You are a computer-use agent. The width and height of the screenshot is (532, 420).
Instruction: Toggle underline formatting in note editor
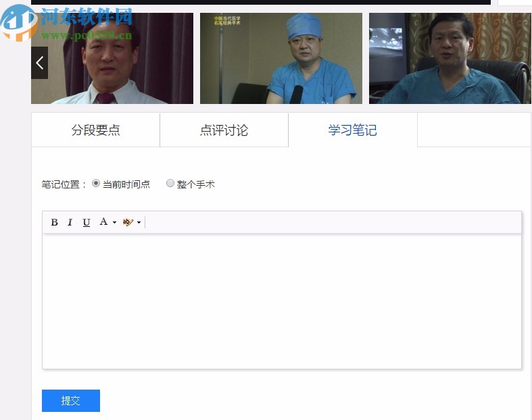[87, 222]
